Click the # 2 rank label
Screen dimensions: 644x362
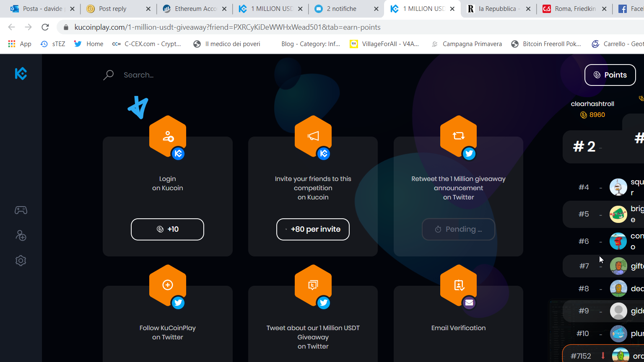point(584,147)
